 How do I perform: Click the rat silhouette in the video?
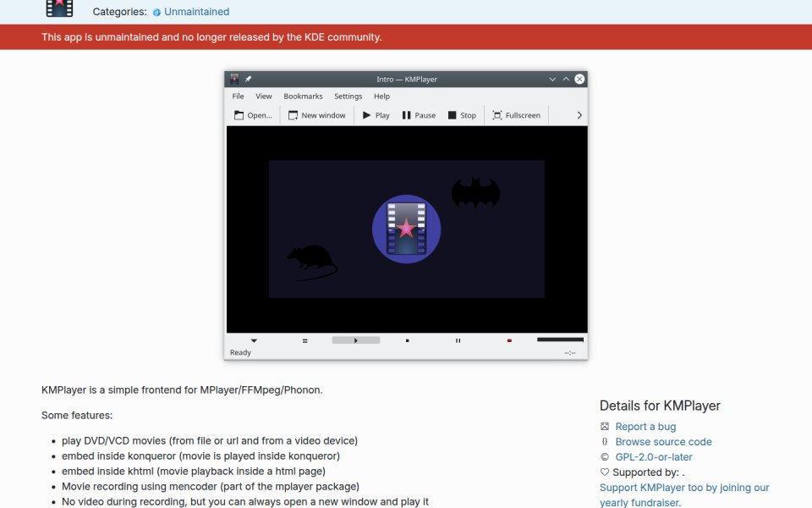pyautogui.click(x=312, y=262)
